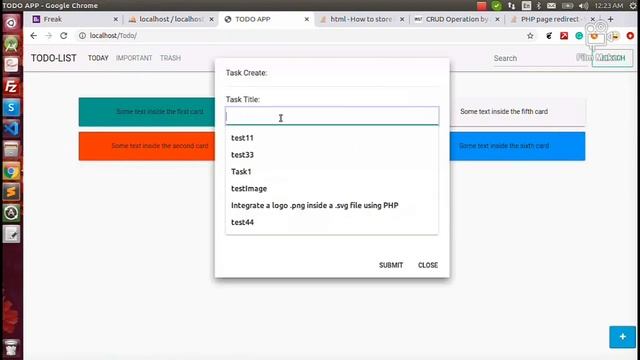
Task: Open Google Chrome from the dock
Action: point(11,171)
